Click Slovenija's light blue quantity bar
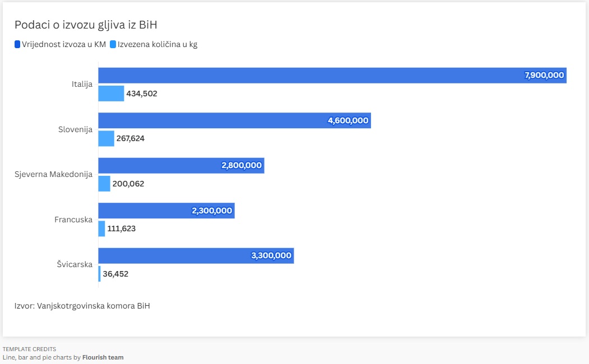This screenshot has height=364, width=589. pyautogui.click(x=106, y=138)
